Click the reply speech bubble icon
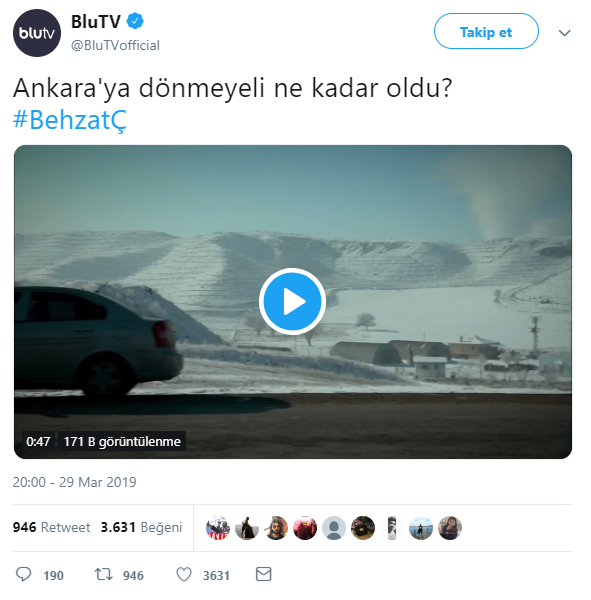This screenshot has height=600, width=591. click(x=23, y=574)
